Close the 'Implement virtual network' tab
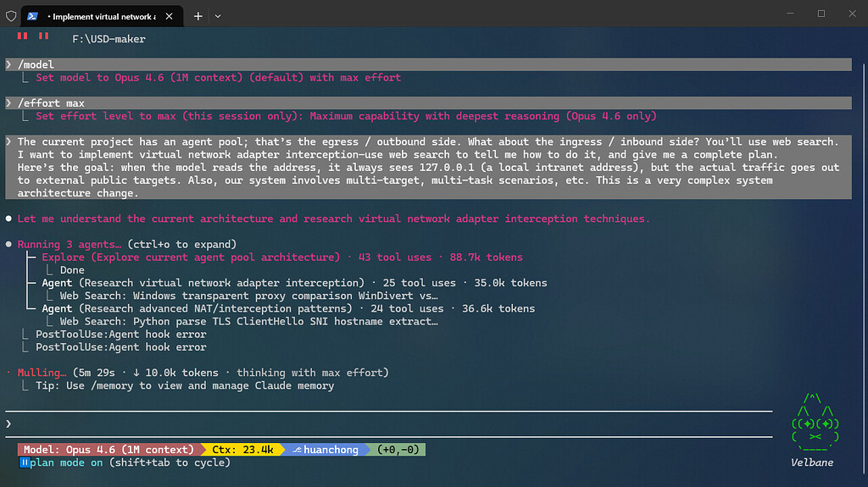This screenshot has width=868, height=487. click(x=170, y=17)
